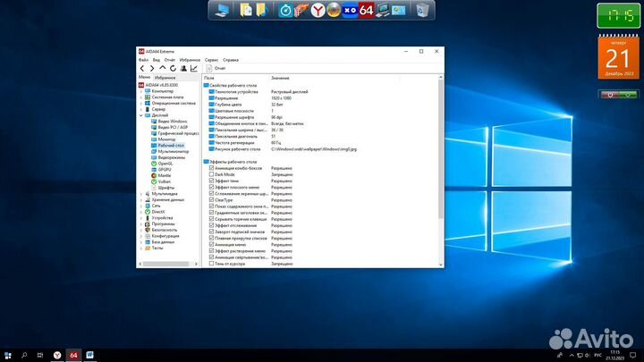Open the computer monitor icon in dock
644x362 pixels.
click(383, 10)
